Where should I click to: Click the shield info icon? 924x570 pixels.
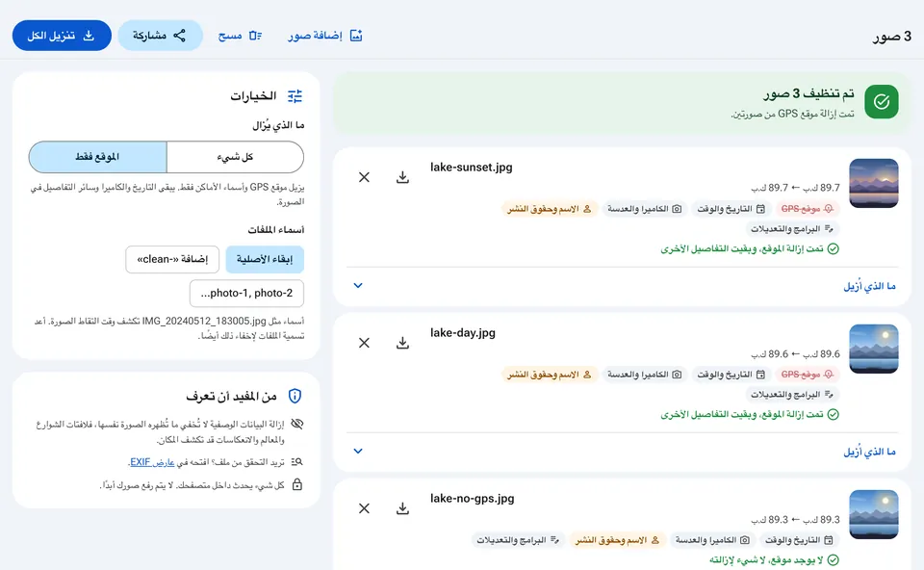295,396
